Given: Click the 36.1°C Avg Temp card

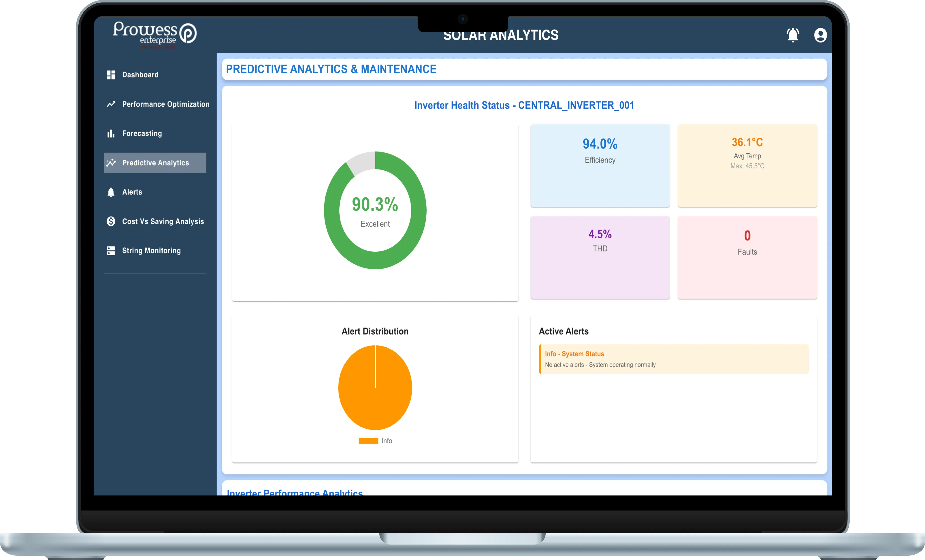Looking at the screenshot, I should tap(747, 165).
